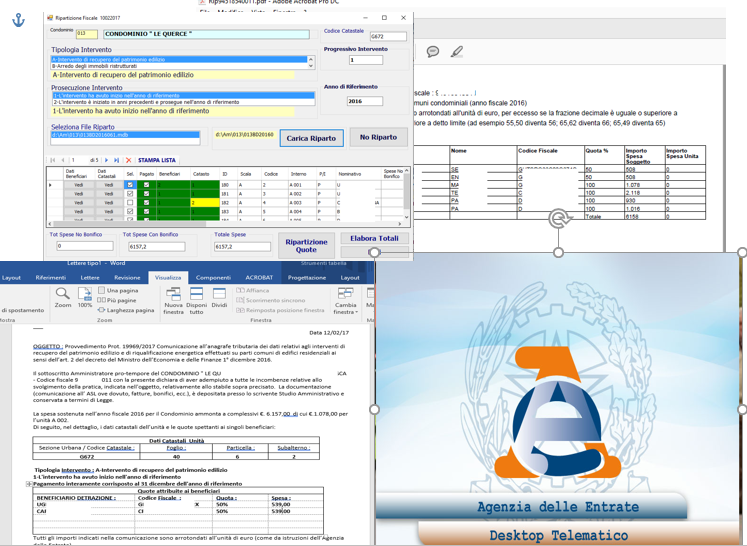The width and height of the screenshot is (747, 546).
Task: Open the Progettazione table tools tab
Action: 307,277
